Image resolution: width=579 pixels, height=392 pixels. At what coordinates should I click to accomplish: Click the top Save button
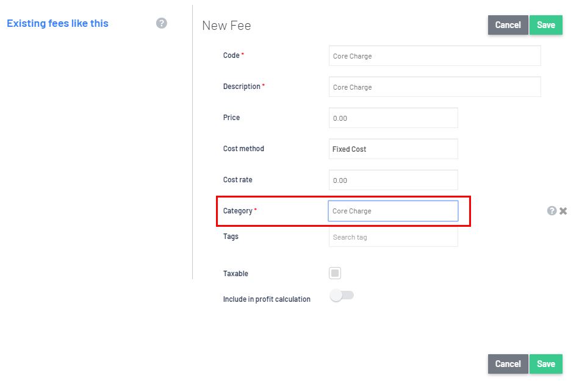click(x=546, y=25)
